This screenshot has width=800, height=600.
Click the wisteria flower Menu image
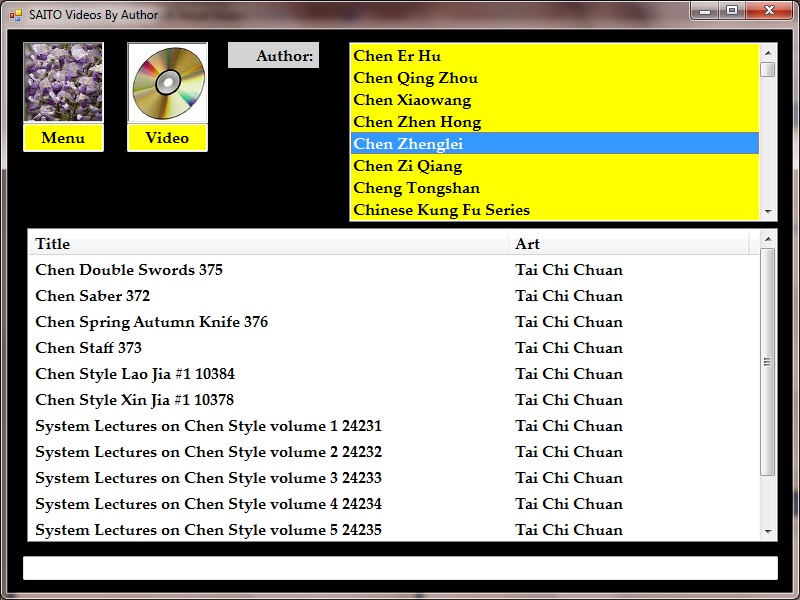pyautogui.click(x=63, y=82)
